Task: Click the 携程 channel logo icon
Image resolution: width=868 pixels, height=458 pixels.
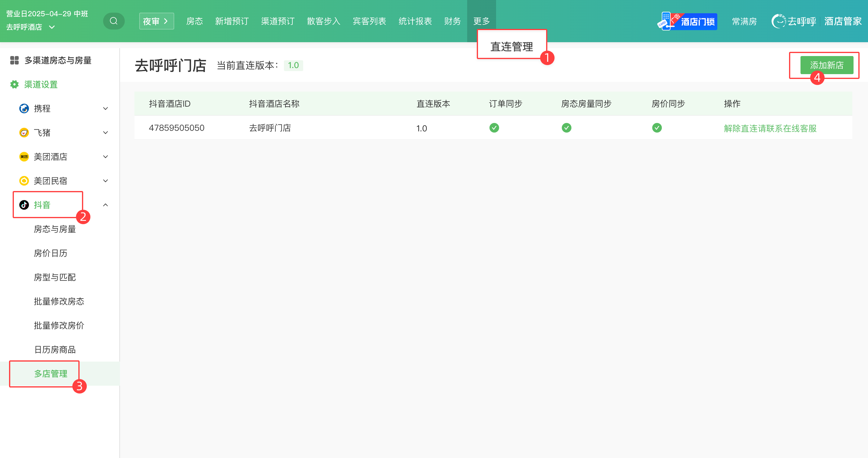Action: click(24, 108)
